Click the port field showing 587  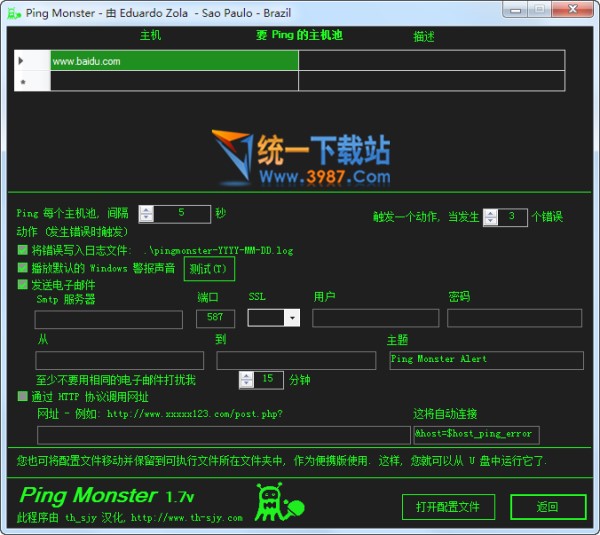pyautogui.click(x=215, y=318)
